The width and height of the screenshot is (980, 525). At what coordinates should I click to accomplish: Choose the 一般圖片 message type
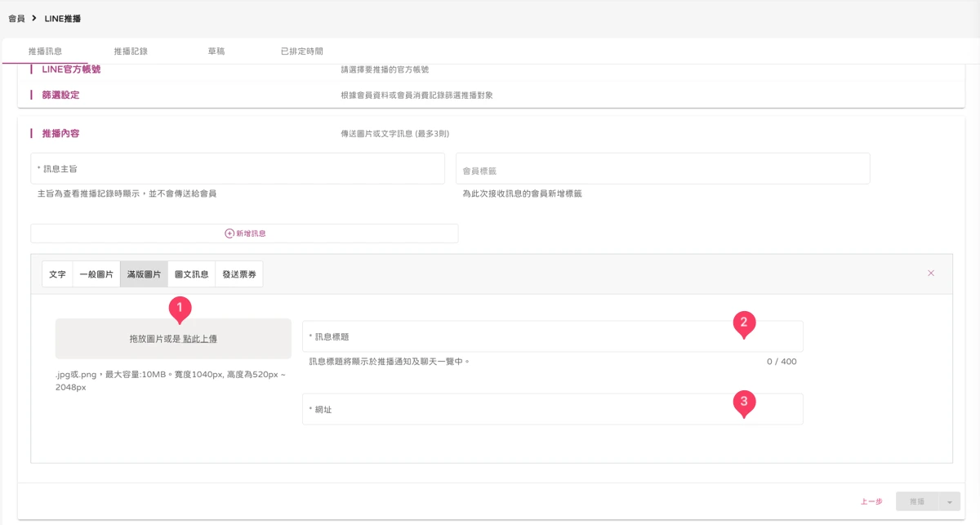tap(96, 274)
